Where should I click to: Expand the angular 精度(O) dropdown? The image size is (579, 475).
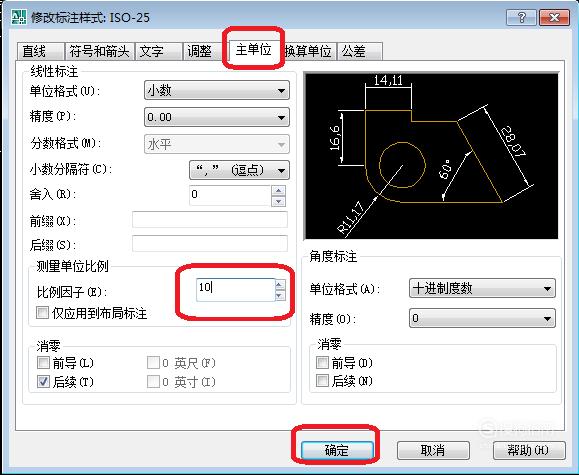(482, 318)
